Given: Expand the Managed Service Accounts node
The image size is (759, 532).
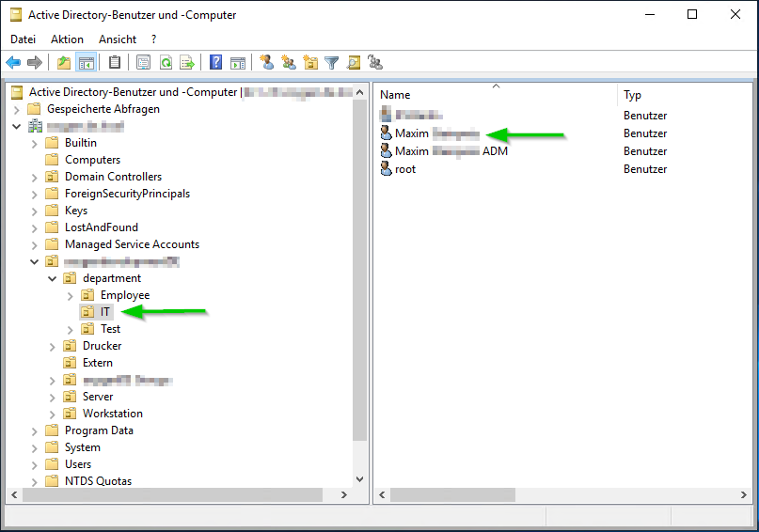Looking at the screenshot, I should (x=35, y=245).
